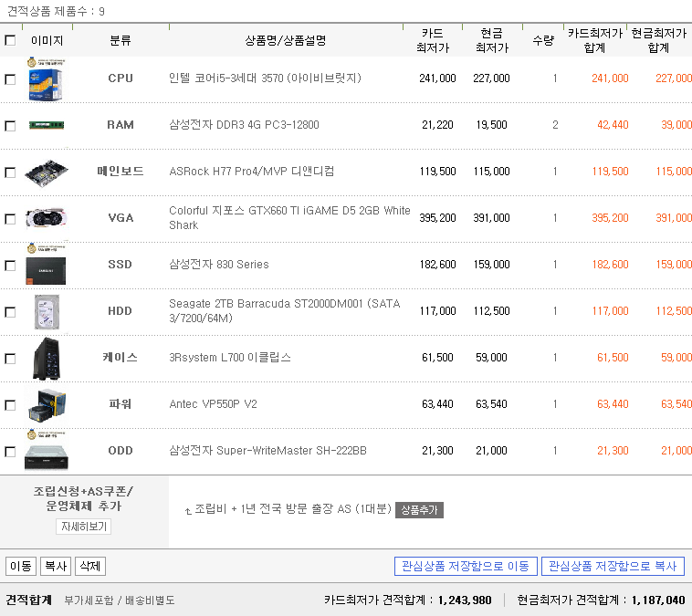Screen dimensions: 692x616
Task: Open Antec VP550P V2 product link
Action: click(213, 403)
